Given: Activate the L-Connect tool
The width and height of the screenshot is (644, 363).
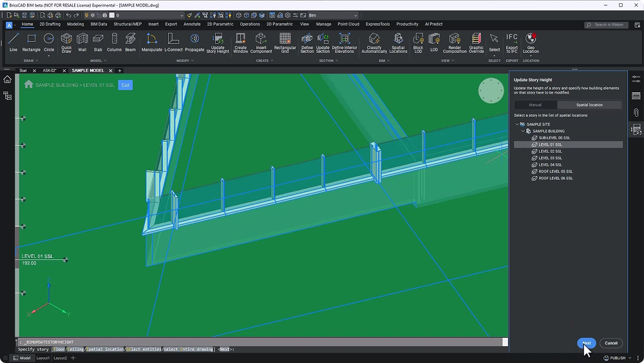Looking at the screenshot, I should 173,43.
